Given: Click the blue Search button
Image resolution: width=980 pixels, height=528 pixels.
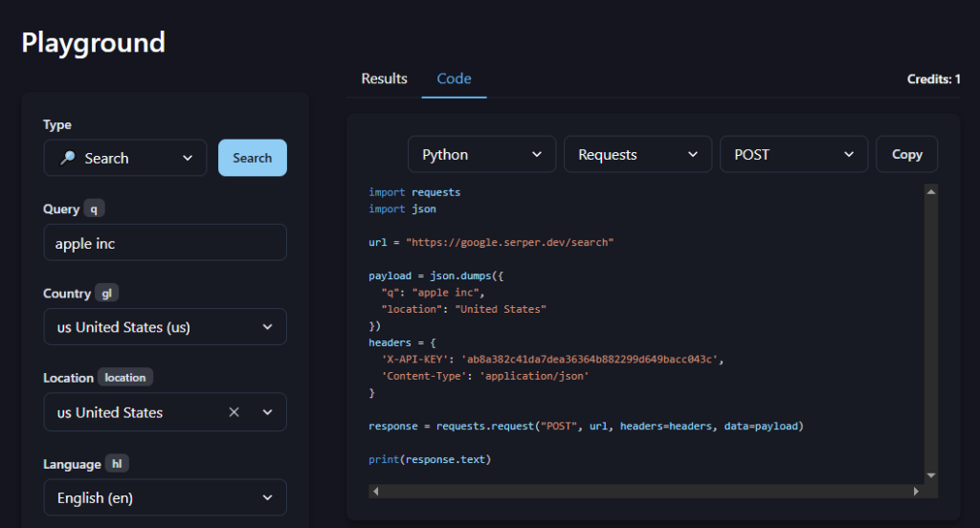Looking at the screenshot, I should pyautogui.click(x=253, y=158).
